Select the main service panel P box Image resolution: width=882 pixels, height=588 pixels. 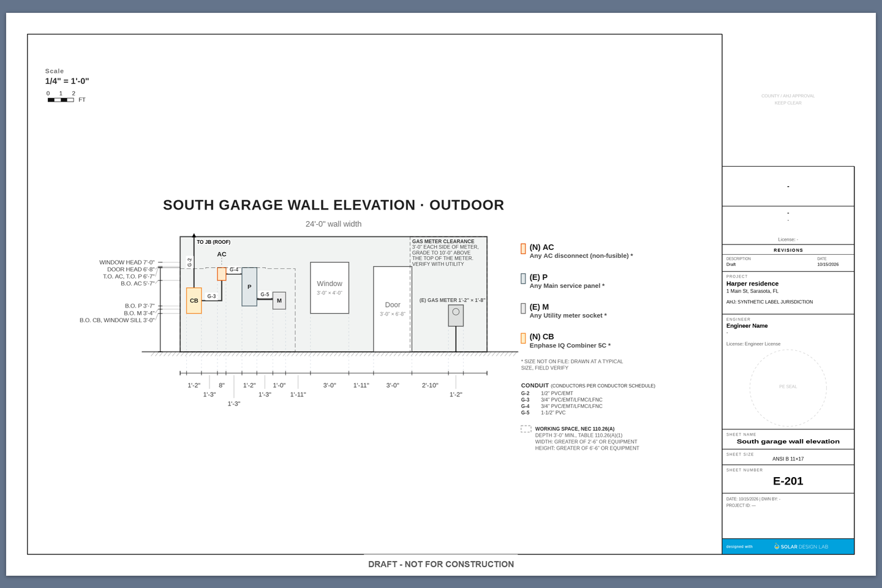pos(249,287)
